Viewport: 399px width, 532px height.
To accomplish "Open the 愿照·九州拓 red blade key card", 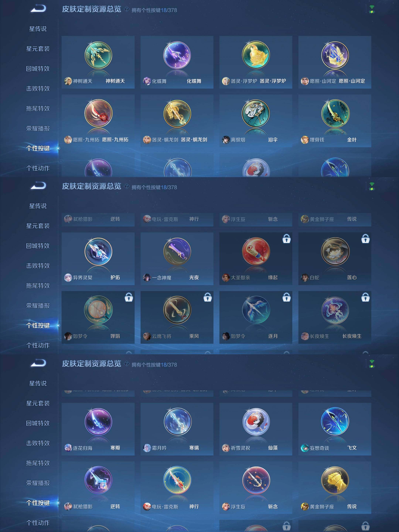I will click(x=98, y=121).
